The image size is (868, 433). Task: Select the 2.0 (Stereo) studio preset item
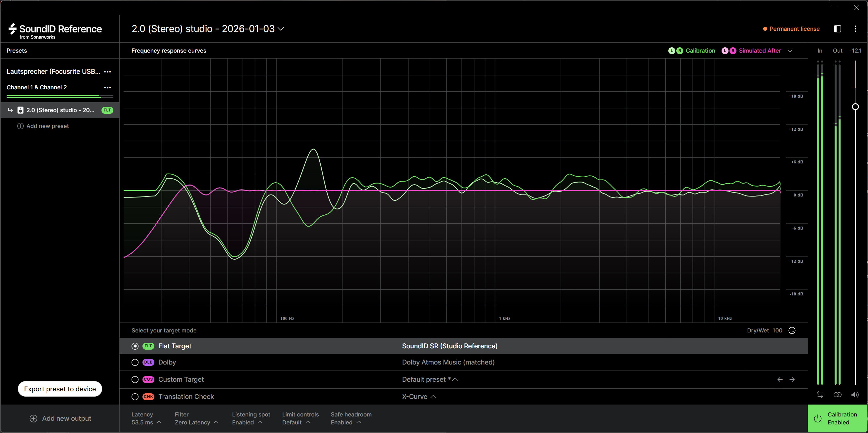coord(60,110)
